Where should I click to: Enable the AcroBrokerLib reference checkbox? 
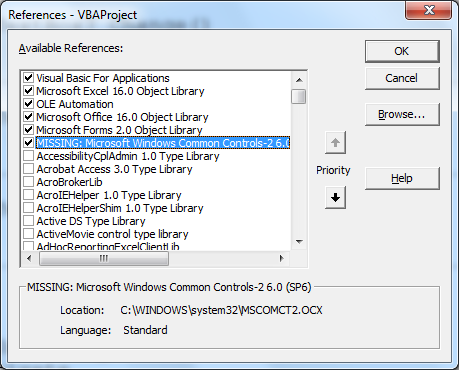point(29,182)
